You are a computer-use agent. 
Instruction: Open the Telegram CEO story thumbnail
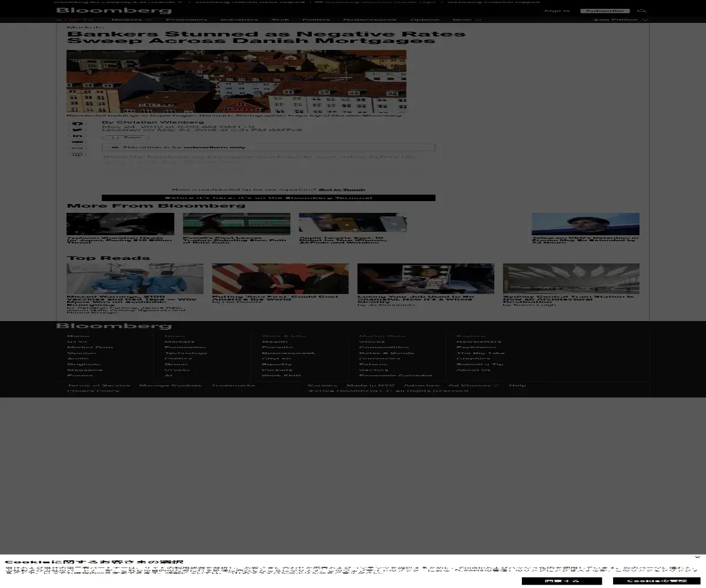pos(585,224)
